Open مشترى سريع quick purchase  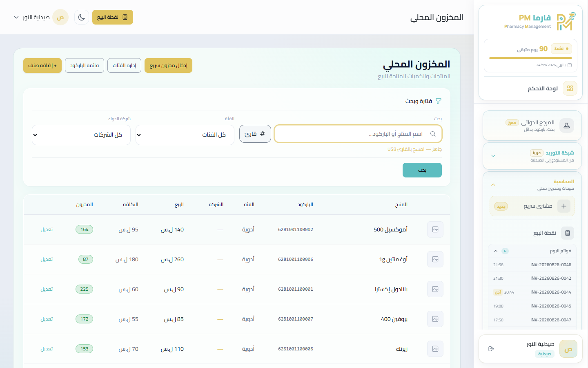tap(532, 206)
